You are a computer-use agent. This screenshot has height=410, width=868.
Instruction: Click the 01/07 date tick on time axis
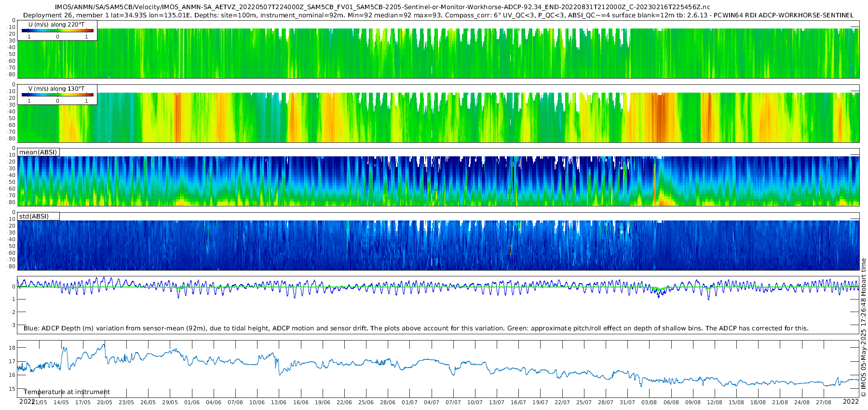point(410,402)
